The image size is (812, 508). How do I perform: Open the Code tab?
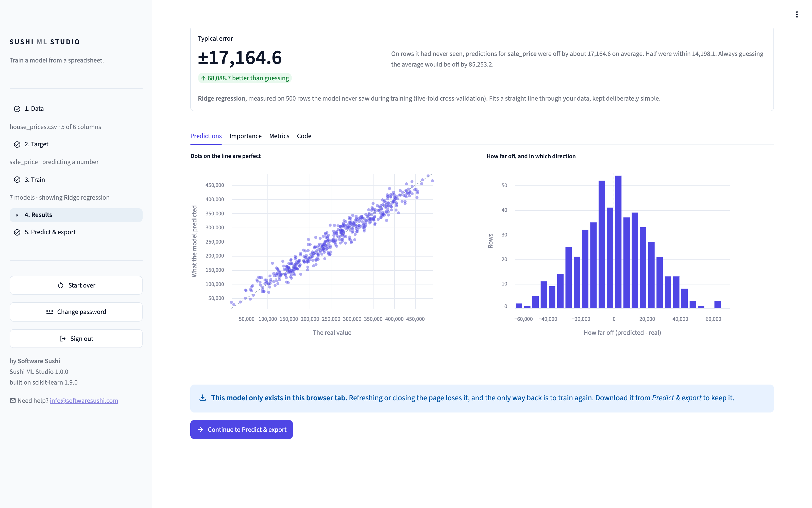pos(304,136)
